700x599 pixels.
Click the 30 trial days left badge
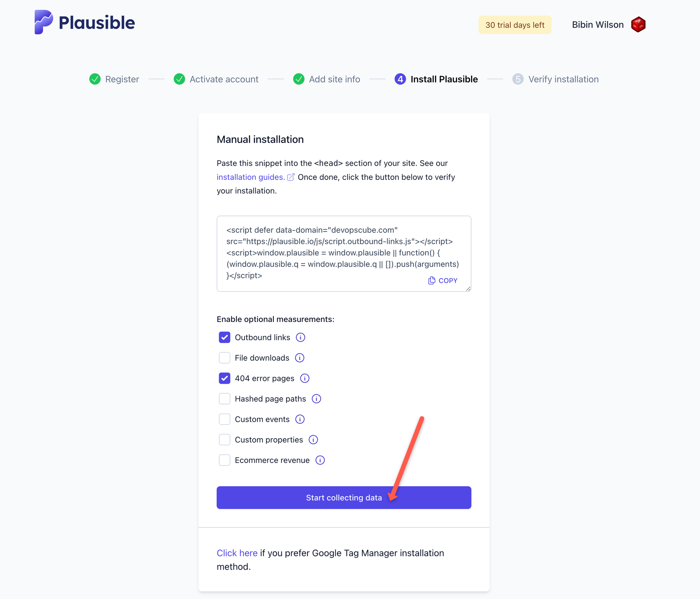click(515, 24)
